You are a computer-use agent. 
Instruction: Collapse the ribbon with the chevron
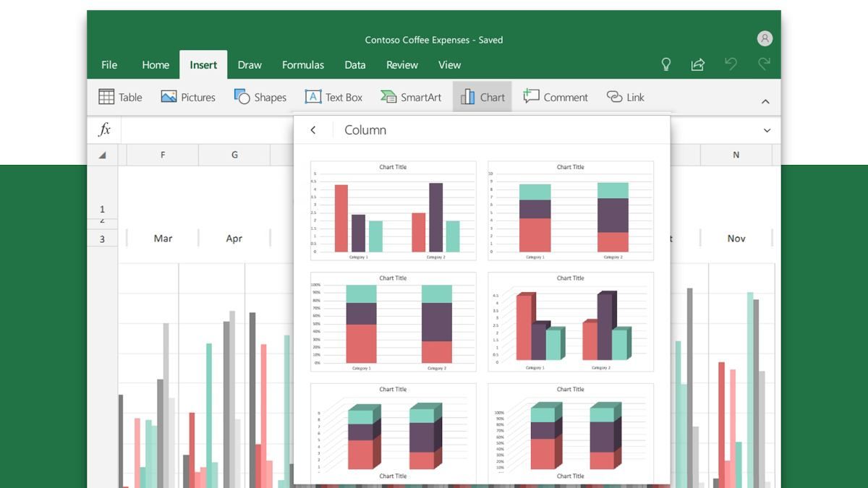pyautogui.click(x=765, y=101)
